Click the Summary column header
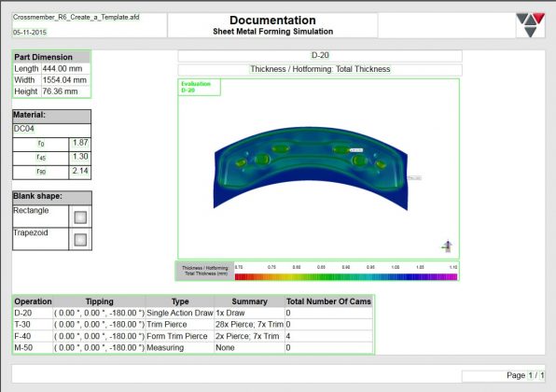This screenshot has width=556, height=392. tap(250, 301)
